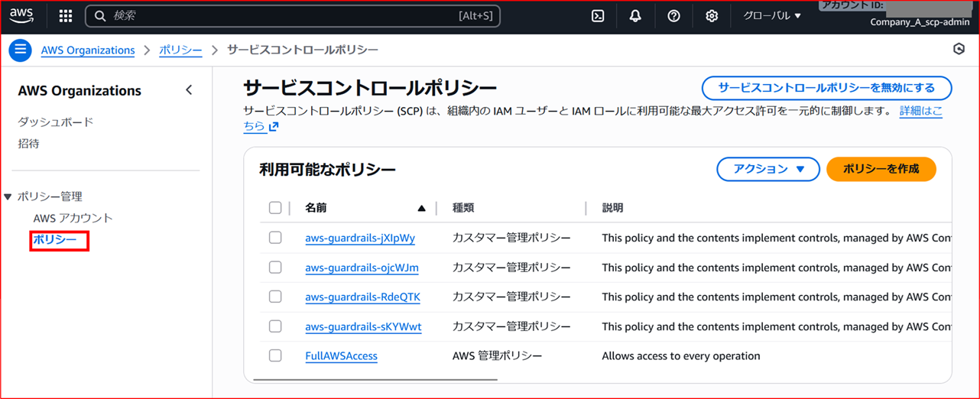The height and width of the screenshot is (399, 980).
Task: Click カスタマー管理ポリシー in the aws-guardrails-jXIpWy row
Action: coord(511,238)
